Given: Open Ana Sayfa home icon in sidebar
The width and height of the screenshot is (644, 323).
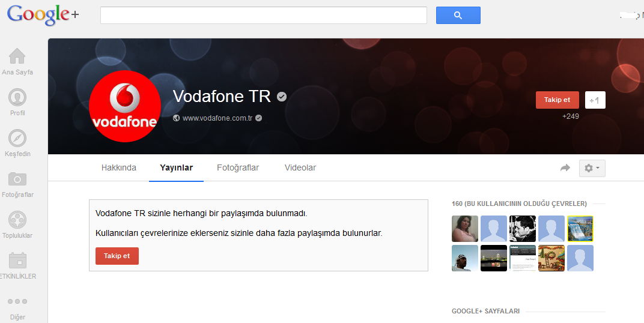Looking at the screenshot, I should [17, 56].
